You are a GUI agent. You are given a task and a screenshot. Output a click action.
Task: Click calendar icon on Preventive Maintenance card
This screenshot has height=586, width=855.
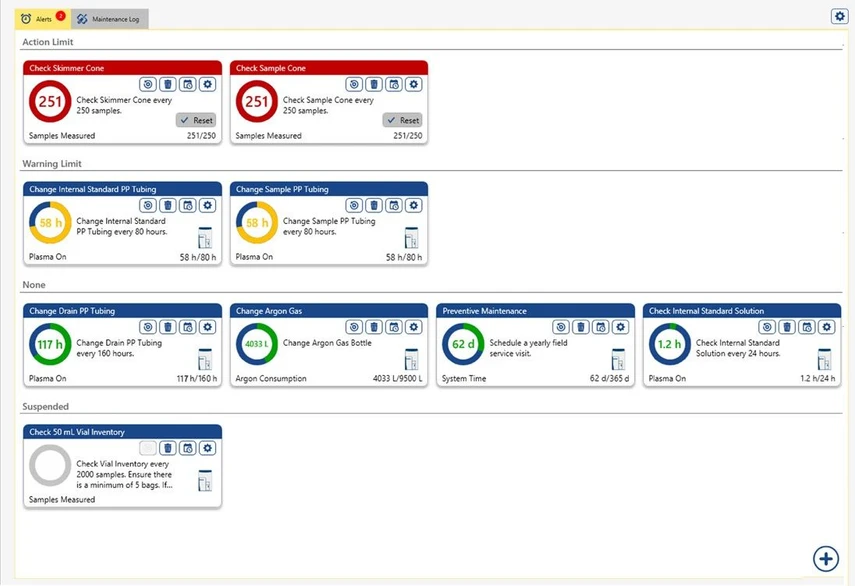coord(600,327)
